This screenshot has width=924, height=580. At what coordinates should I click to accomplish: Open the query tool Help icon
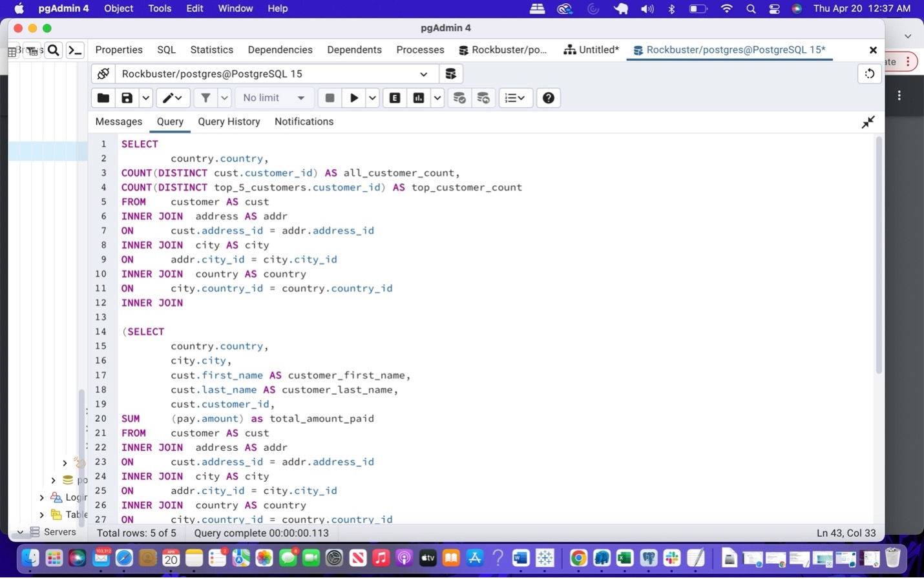pyautogui.click(x=549, y=98)
